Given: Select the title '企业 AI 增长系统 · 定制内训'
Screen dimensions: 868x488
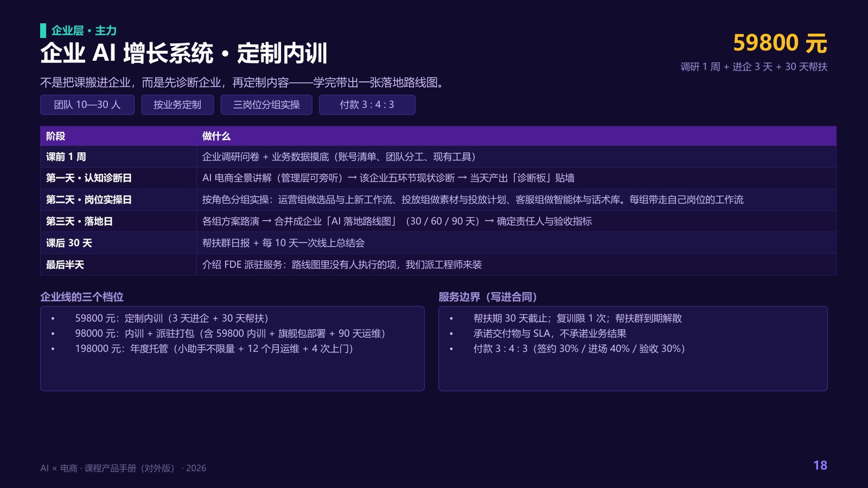Looking at the screenshot, I should tap(184, 53).
